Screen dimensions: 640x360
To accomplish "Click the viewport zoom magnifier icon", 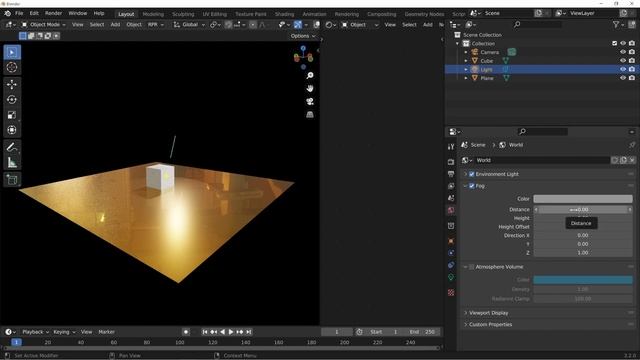I will click(310, 76).
